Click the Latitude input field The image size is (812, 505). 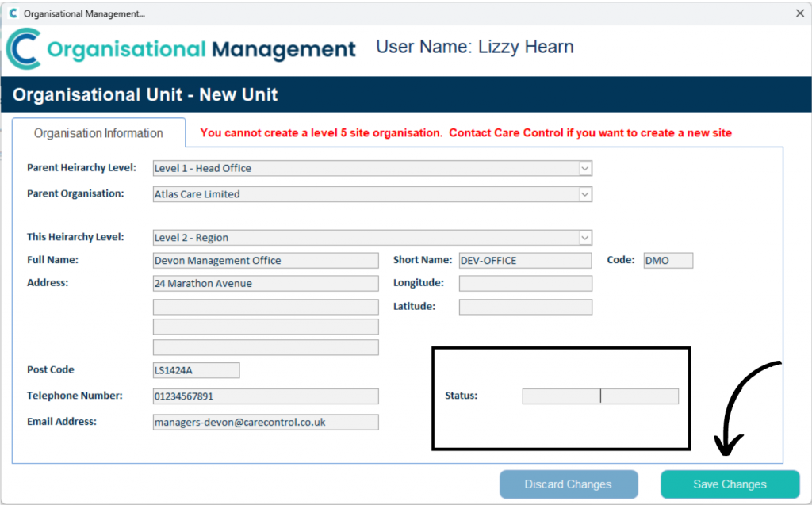click(525, 307)
